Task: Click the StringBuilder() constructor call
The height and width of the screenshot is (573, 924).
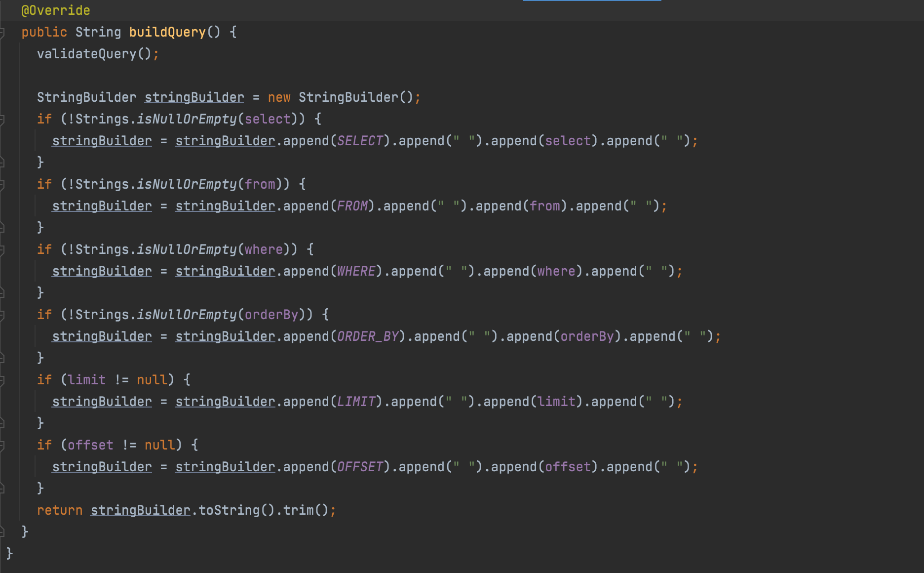Action: point(356,97)
